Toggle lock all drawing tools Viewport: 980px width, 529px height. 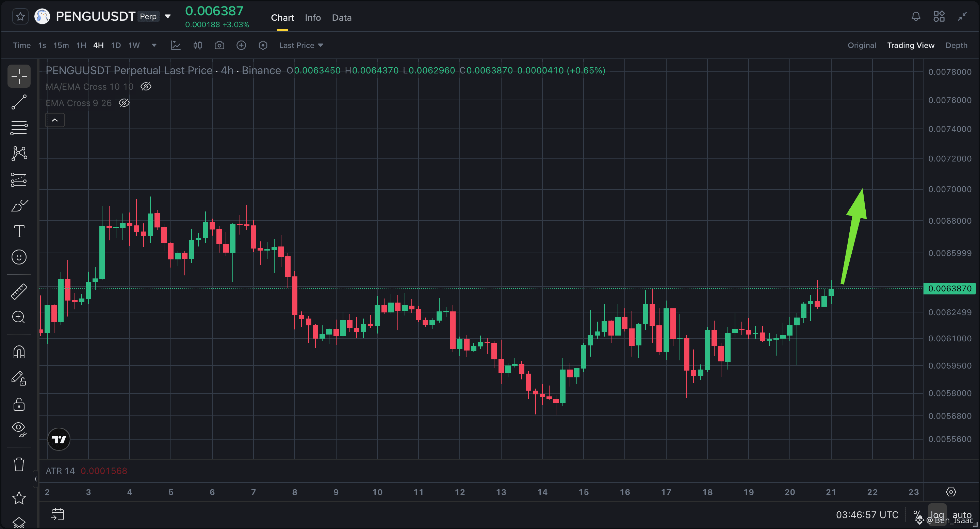pyautogui.click(x=19, y=404)
